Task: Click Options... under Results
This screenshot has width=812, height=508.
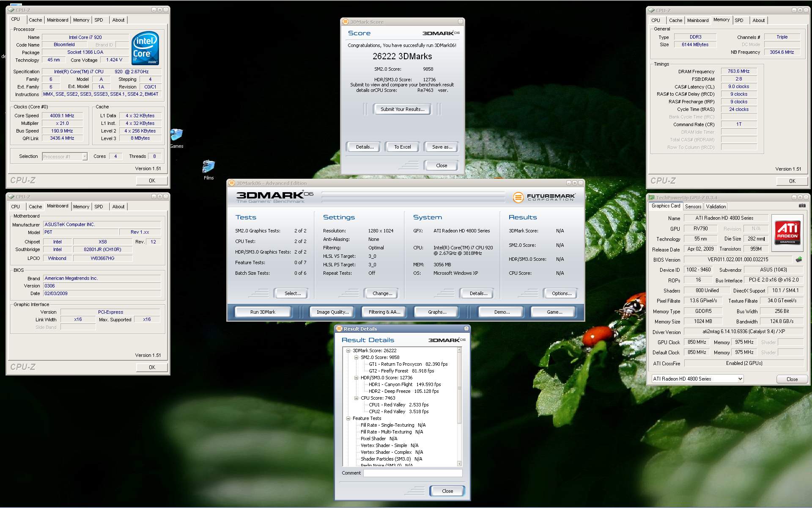Action: tap(561, 293)
